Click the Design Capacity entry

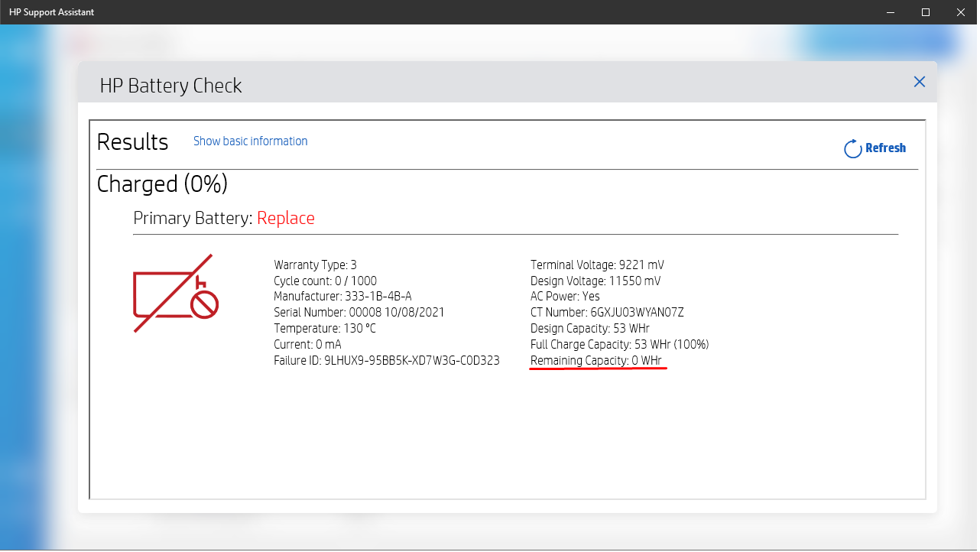point(590,328)
